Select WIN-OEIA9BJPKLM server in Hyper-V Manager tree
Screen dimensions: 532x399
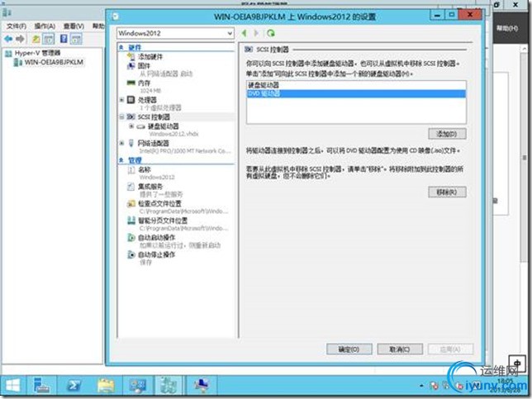tap(54, 63)
